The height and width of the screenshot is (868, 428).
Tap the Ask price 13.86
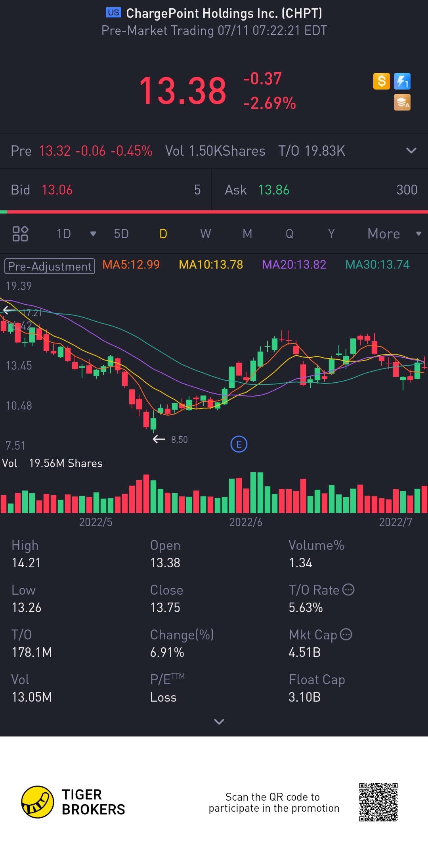[x=274, y=190]
